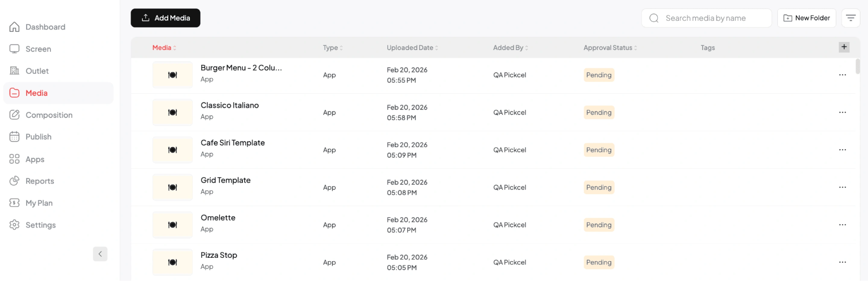This screenshot has height=281, width=868.
Task: Open three-dot menu for Classico Italiano
Action: click(842, 112)
